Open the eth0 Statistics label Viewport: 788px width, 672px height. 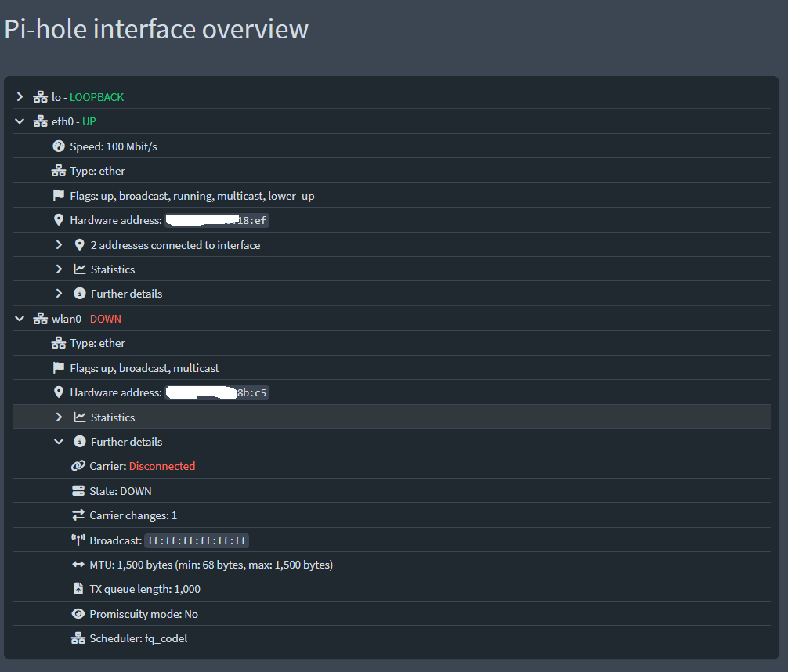tap(113, 269)
